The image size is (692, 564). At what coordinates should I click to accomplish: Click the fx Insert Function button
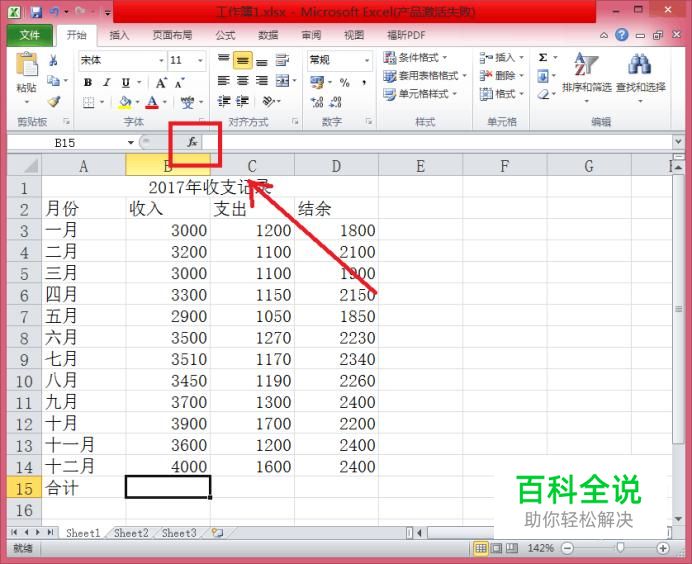192,142
